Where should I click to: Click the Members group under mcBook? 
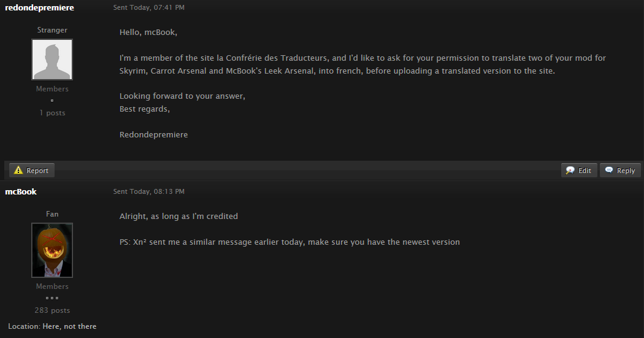point(52,286)
